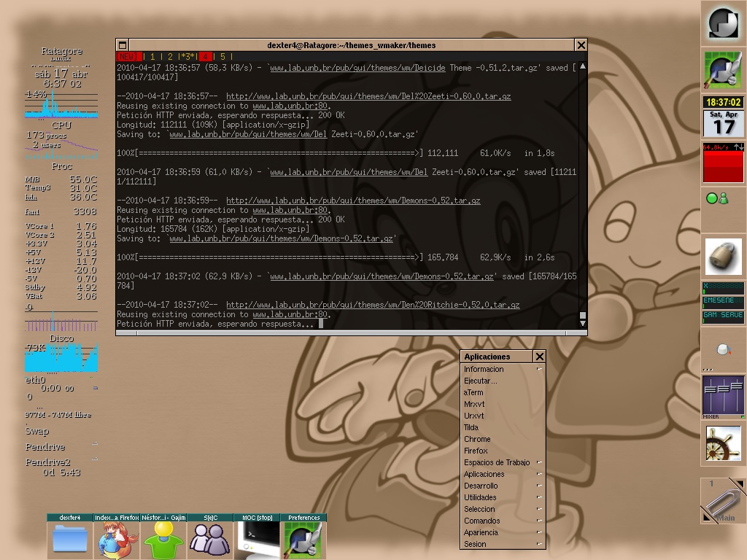747x560 pixels.
Task: Click the digital clock calendar dockapp
Action: (723, 117)
